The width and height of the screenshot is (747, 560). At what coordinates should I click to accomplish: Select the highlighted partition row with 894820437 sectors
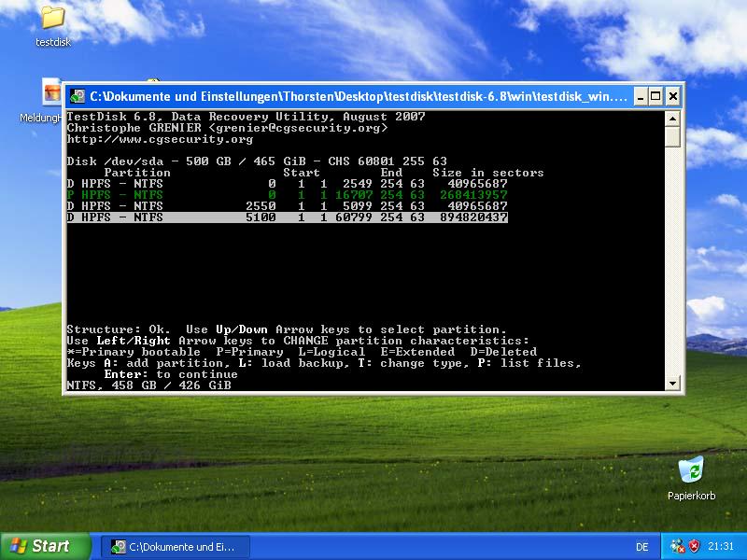[288, 217]
